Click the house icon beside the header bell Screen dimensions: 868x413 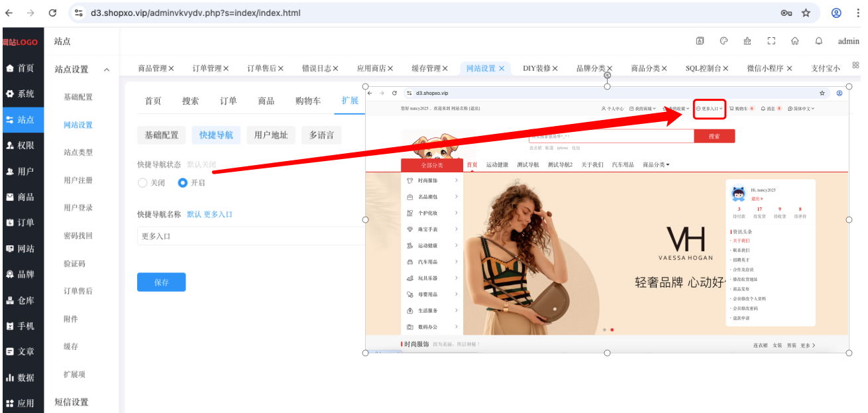795,41
